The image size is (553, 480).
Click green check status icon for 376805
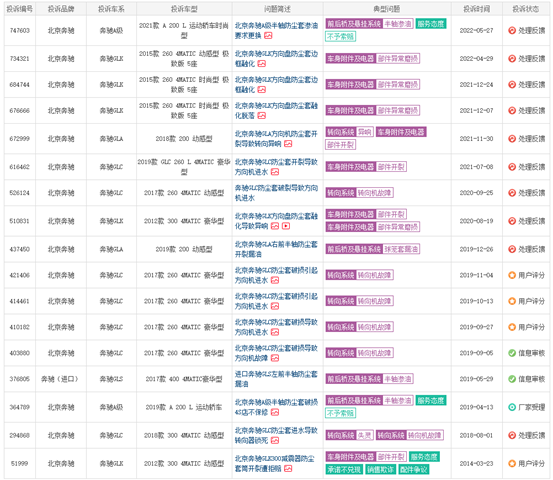point(512,379)
